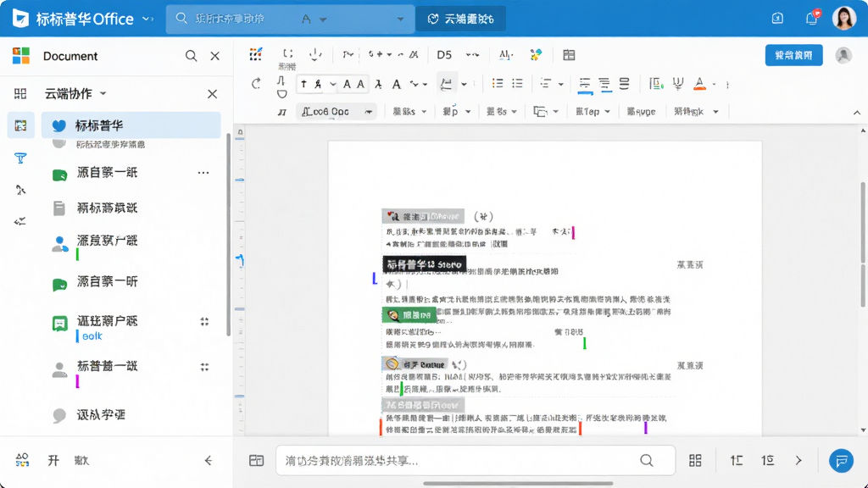Click the document vertical scrollbar
The width and height of the screenshot is (868, 488).
(x=862, y=245)
